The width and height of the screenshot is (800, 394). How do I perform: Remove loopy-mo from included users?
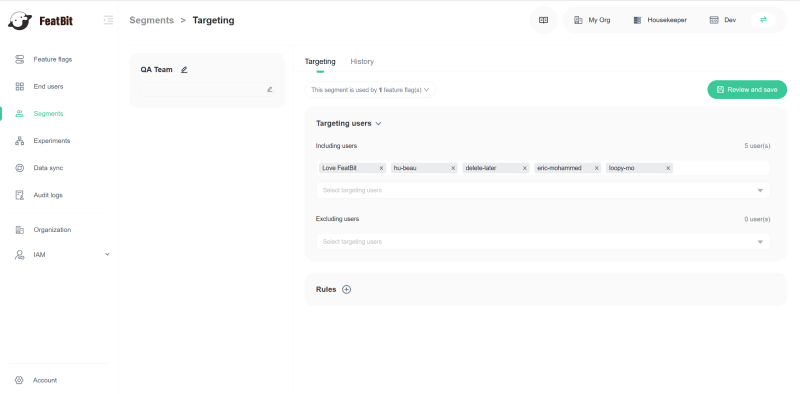[668, 168]
